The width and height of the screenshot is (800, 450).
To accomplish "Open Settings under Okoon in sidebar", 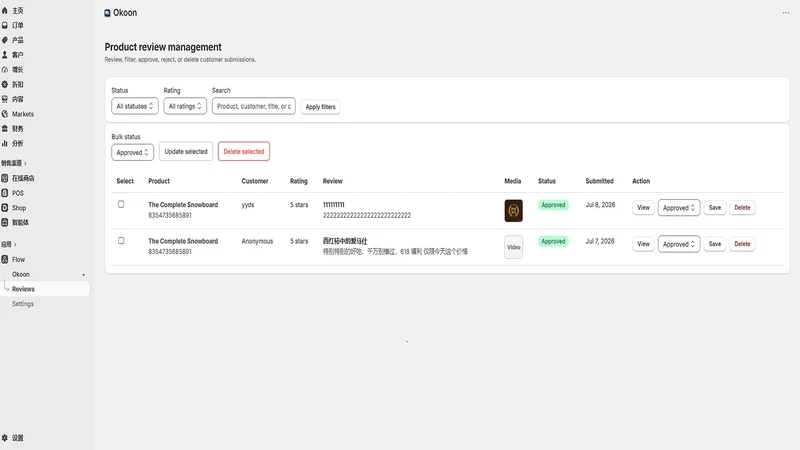I will (23, 304).
